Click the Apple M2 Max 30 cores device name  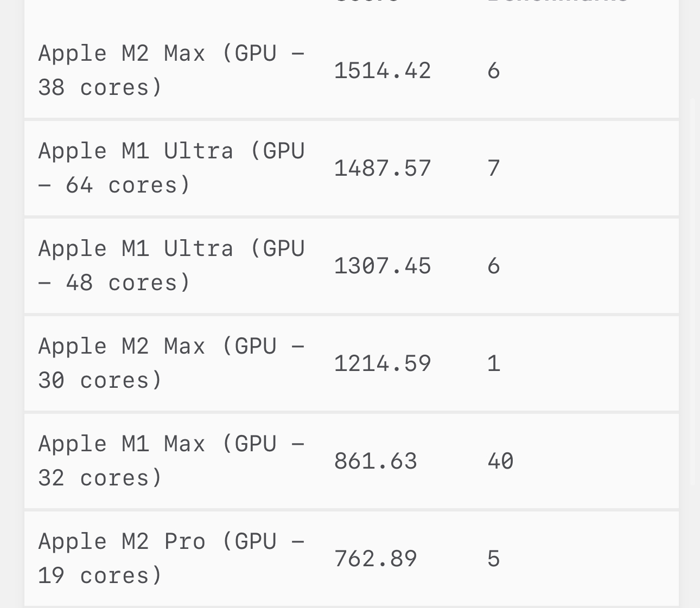pos(171,363)
